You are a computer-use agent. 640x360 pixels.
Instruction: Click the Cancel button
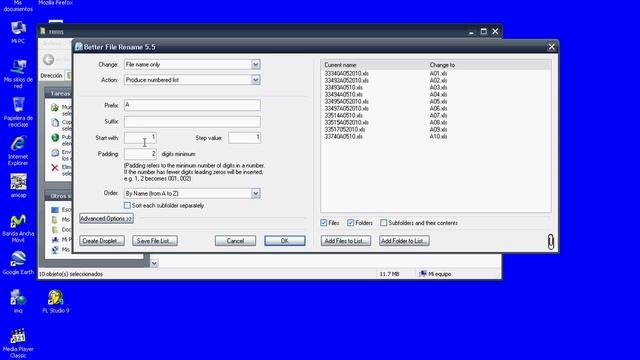[236, 241]
